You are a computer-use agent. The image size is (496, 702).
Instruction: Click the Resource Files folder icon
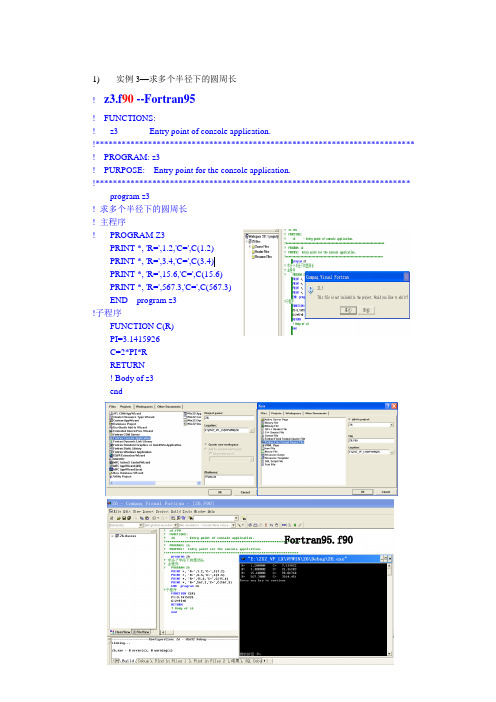point(253,257)
